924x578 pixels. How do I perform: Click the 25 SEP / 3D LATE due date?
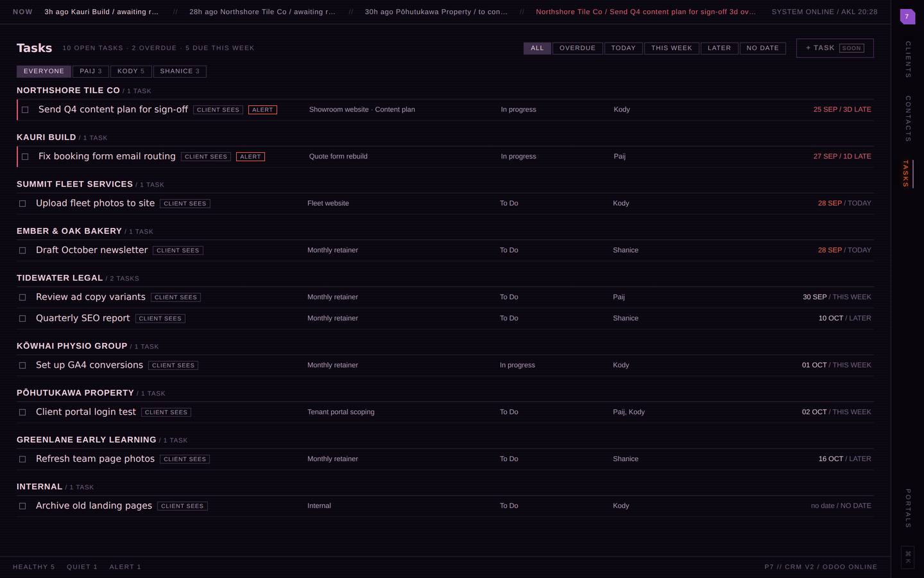pyautogui.click(x=842, y=110)
